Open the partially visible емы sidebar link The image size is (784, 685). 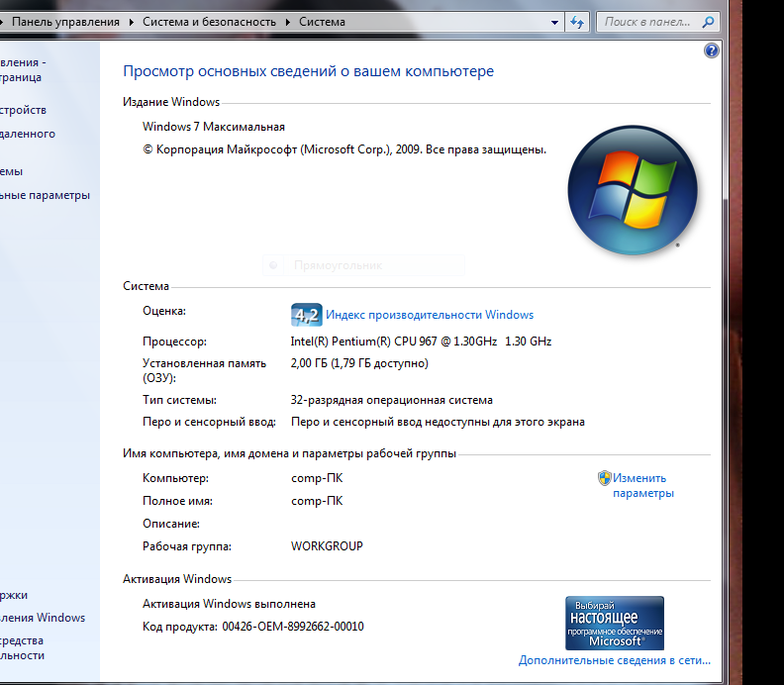click(x=12, y=171)
